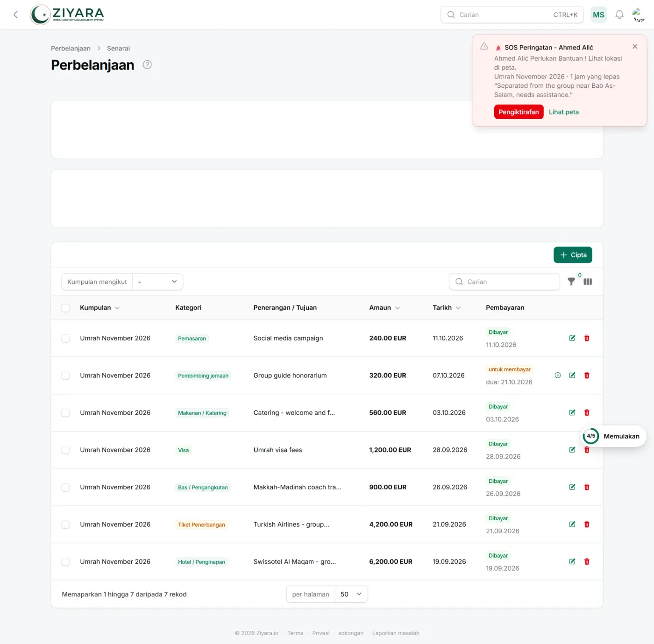
Task: Open the Kumpulan mengikut grouping dropdown
Action: (158, 282)
